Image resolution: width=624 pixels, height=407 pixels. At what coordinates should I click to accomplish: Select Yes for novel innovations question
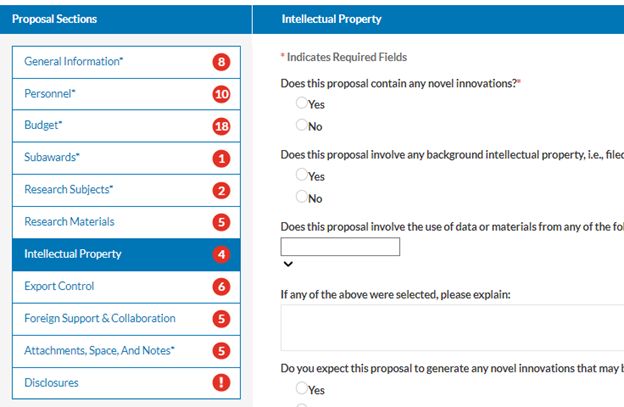point(301,103)
